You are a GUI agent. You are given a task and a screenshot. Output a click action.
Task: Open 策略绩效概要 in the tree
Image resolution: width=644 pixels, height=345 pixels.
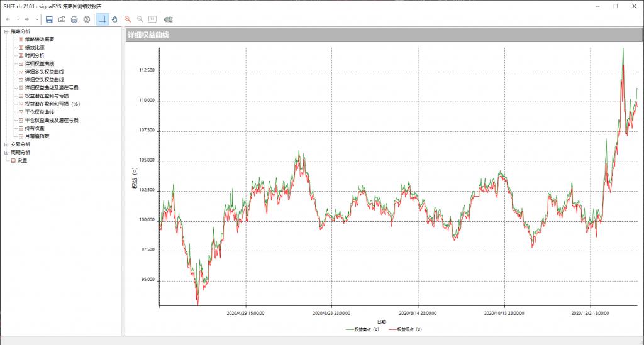40,40
